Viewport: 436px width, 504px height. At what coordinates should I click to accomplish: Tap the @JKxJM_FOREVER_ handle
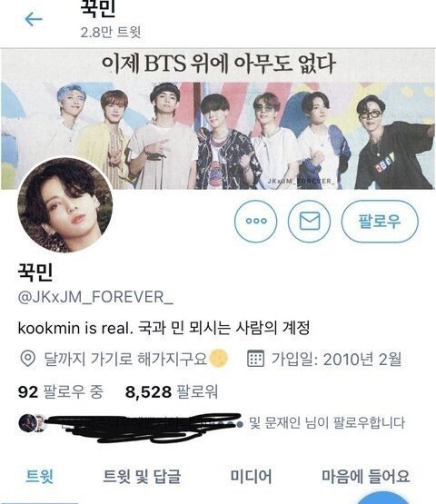pyautogui.click(x=95, y=297)
